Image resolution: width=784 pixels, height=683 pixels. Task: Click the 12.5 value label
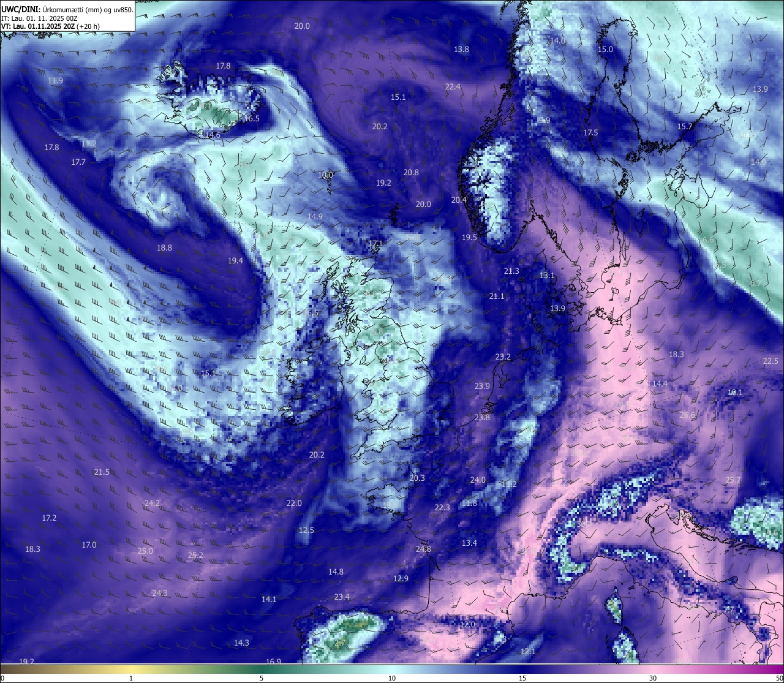(x=306, y=530)
